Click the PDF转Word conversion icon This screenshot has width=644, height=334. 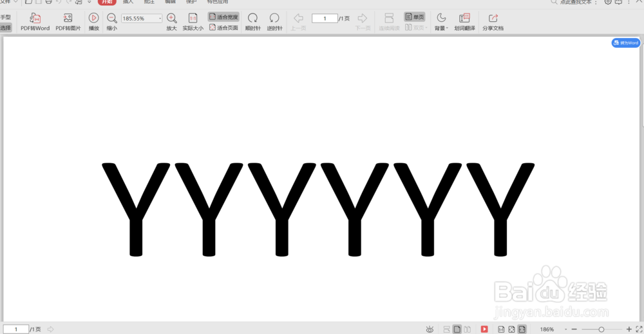pos(35,18)
